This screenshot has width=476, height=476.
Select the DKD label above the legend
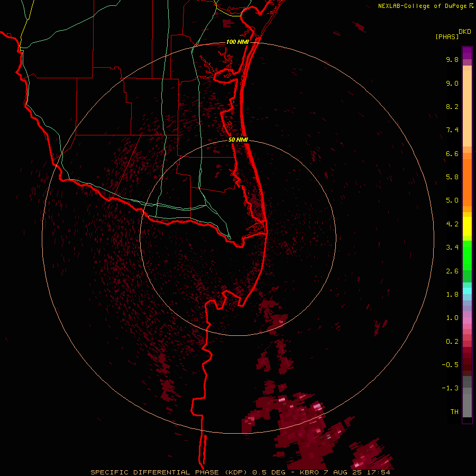coord(465,32)
